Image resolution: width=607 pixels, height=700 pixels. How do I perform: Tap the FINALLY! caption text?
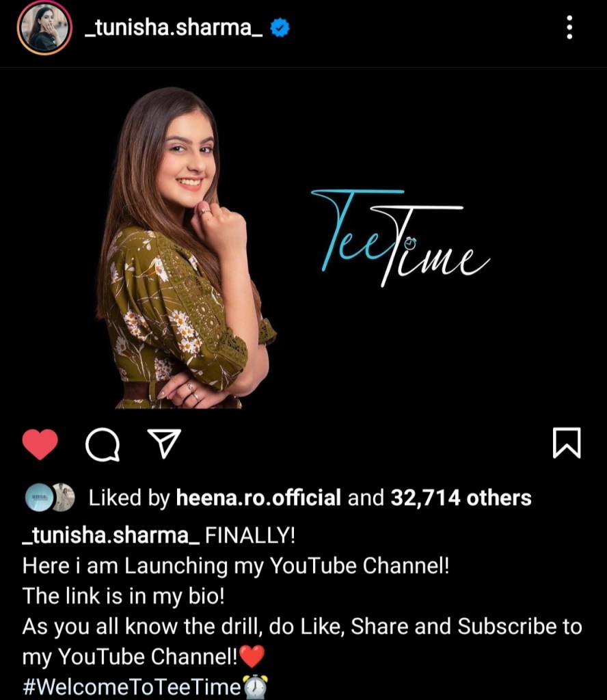(250, 535)
